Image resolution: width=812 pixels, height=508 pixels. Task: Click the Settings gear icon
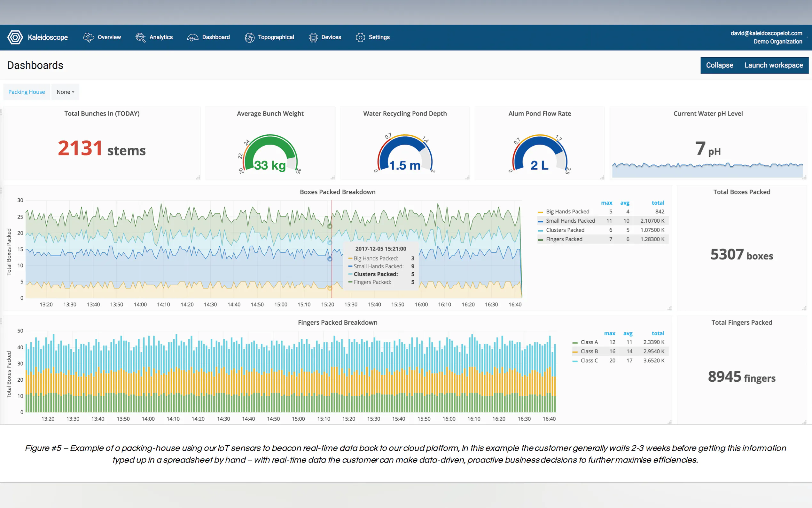(x=360, y=38)
